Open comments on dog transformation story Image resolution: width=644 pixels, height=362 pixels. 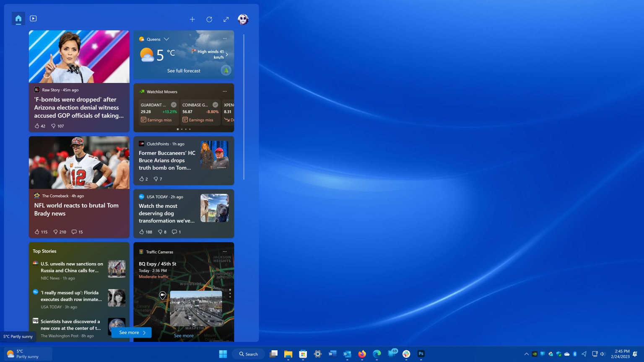click(176, 232)
